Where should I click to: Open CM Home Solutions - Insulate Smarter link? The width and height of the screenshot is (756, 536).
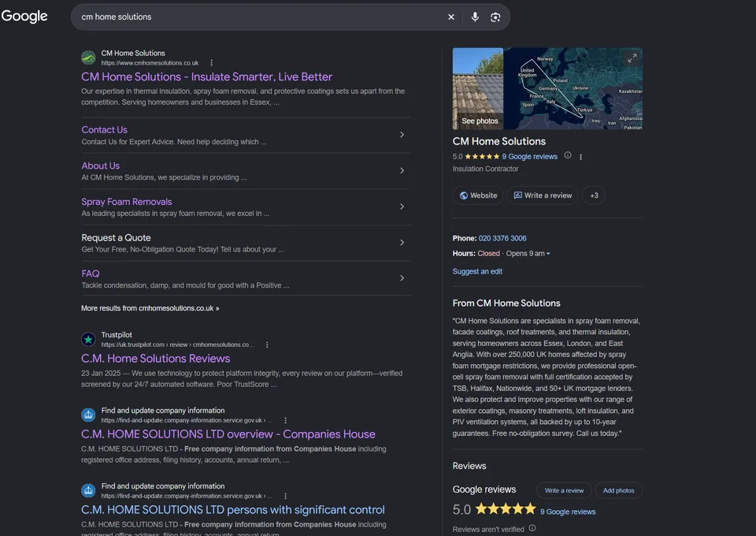point(206,76)
